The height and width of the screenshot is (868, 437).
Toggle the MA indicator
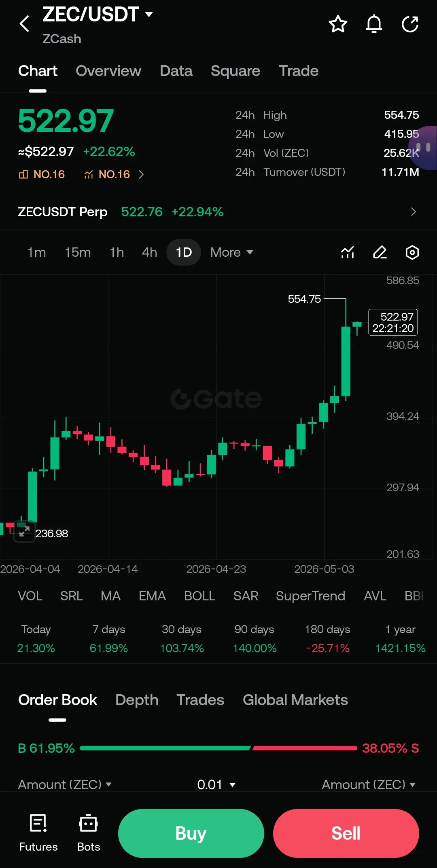(110, 596)
